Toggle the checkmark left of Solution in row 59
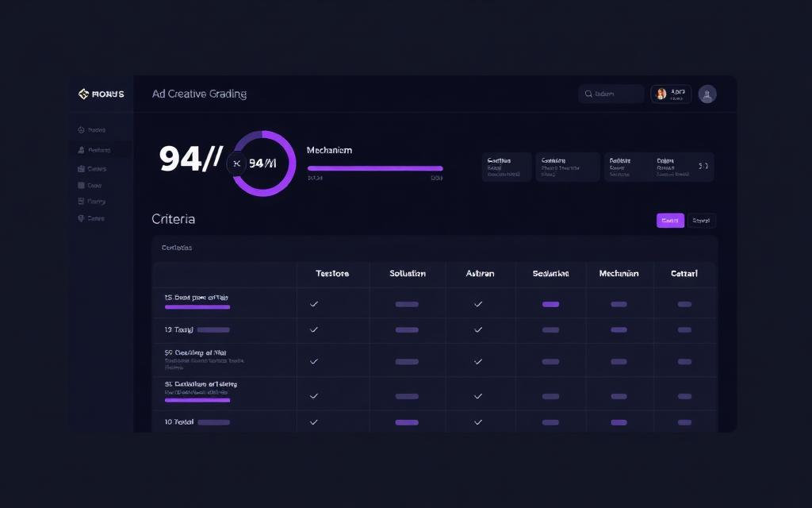 314,361
